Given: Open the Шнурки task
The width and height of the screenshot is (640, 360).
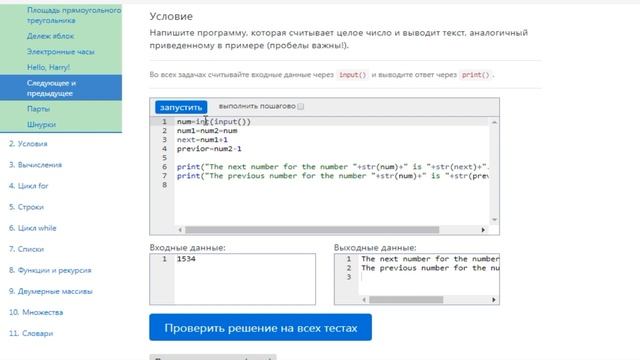Looking at the screenshot, I should pos(41,124).
